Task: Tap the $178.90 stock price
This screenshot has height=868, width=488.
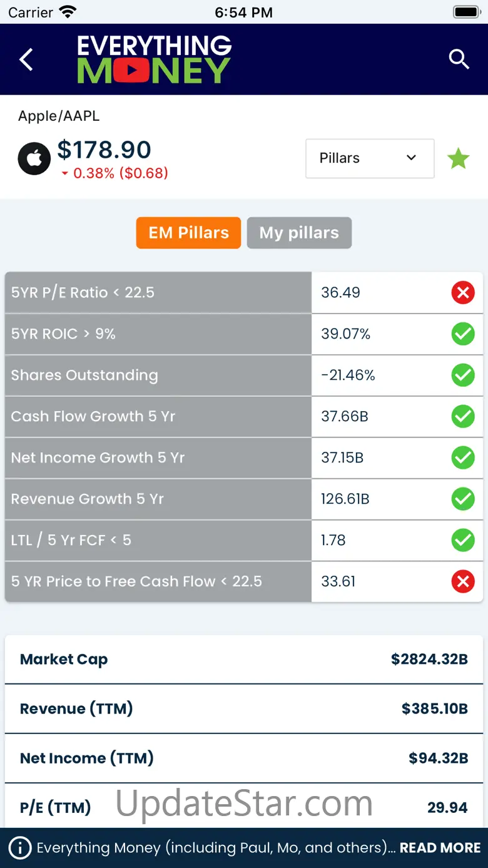Action: point(104,150)
